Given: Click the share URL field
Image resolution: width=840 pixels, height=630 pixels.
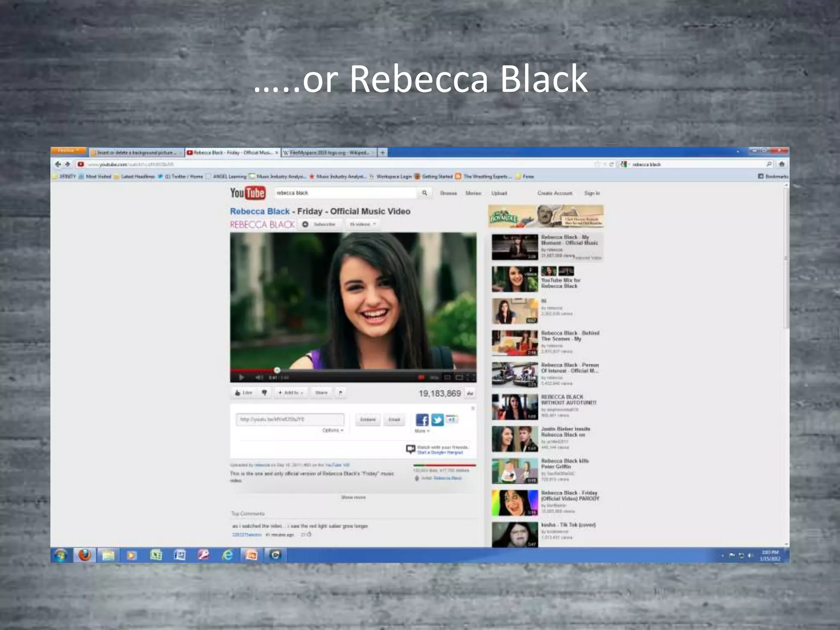Looking at the screenshot, I should 290,419.
